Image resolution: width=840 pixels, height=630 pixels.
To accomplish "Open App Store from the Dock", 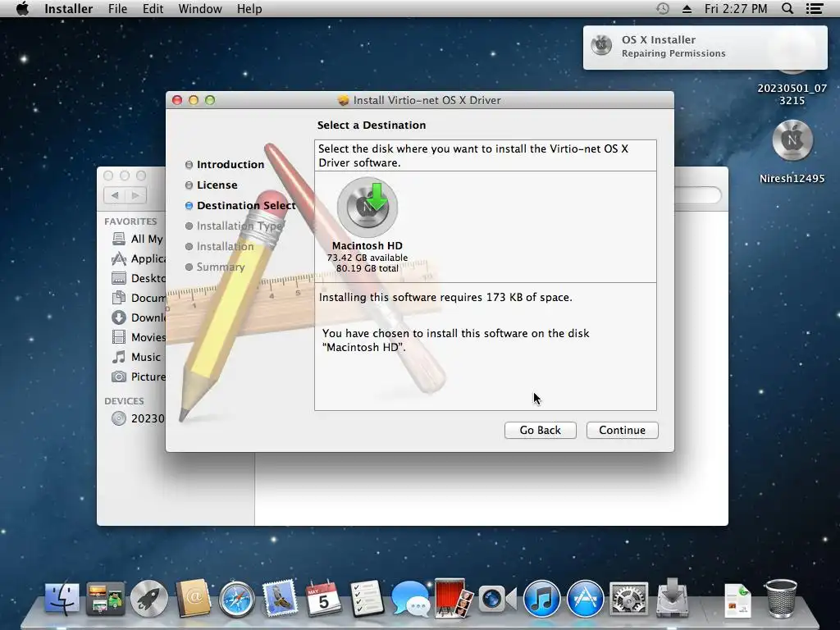I will 585,599.
